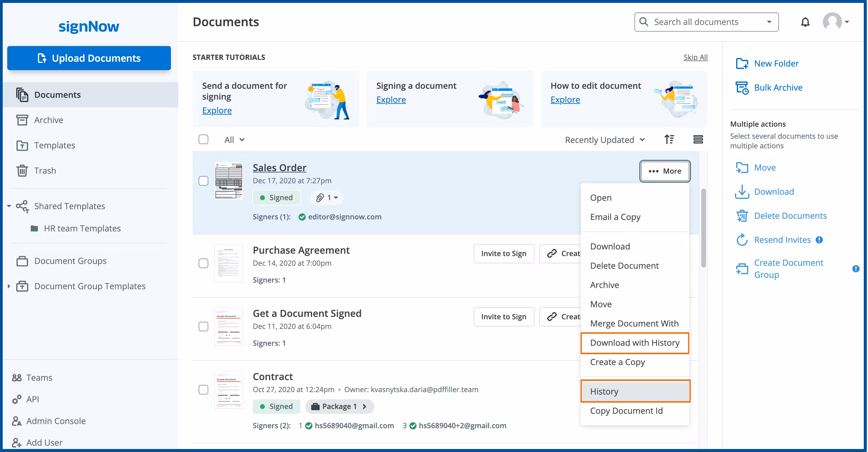Open the Trash icon in sidebar
Image resolution: width=868 pixels, height=452 pixels.
[x=22, y=170]
